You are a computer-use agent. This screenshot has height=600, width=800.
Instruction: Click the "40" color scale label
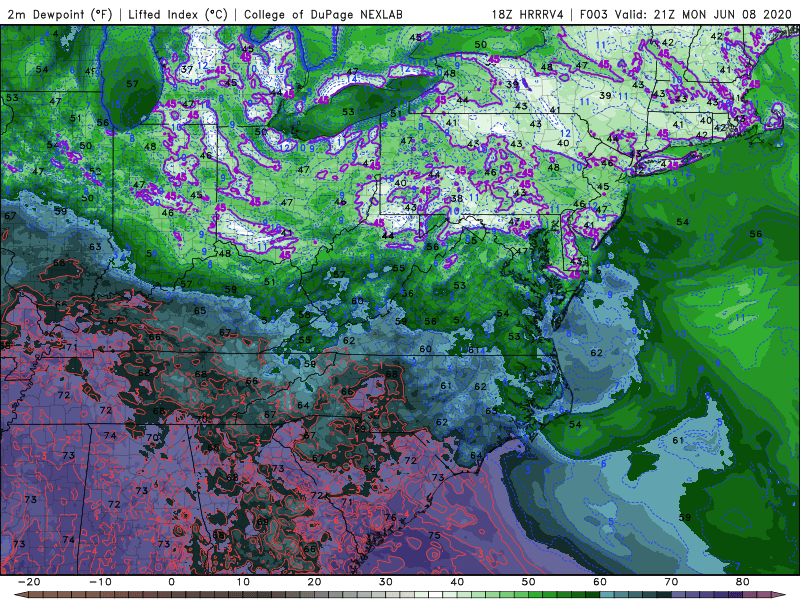click(x=457, y=582)
